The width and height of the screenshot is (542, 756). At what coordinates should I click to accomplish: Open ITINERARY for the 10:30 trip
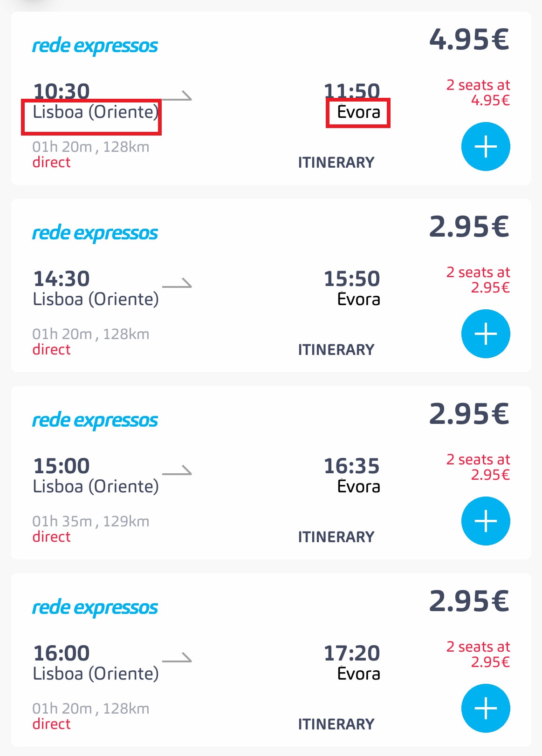[x=336, y=163]
